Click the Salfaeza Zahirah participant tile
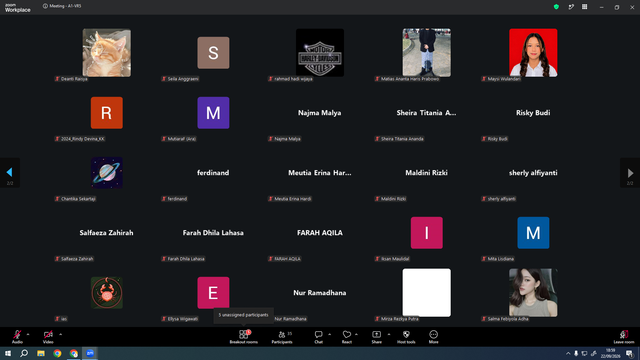 tap(107, 233)
